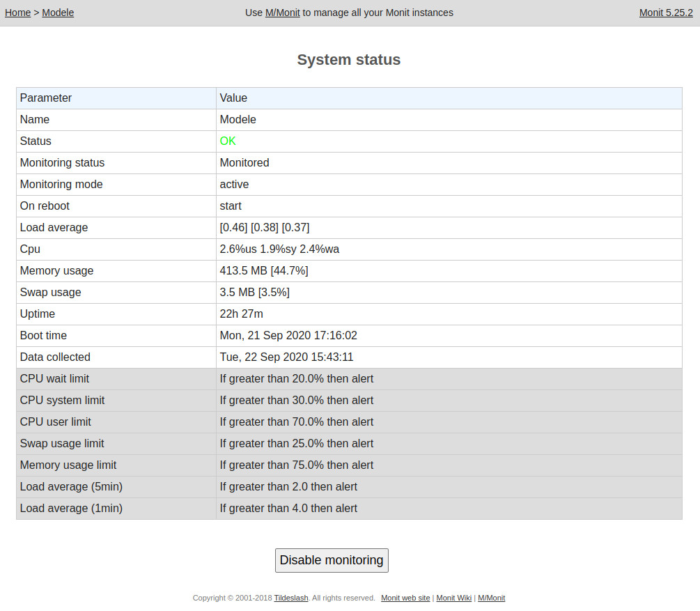This screenshot has height=611, width=700.
Task: Click the CPU wait limit row label
Action: click(54, 379)
